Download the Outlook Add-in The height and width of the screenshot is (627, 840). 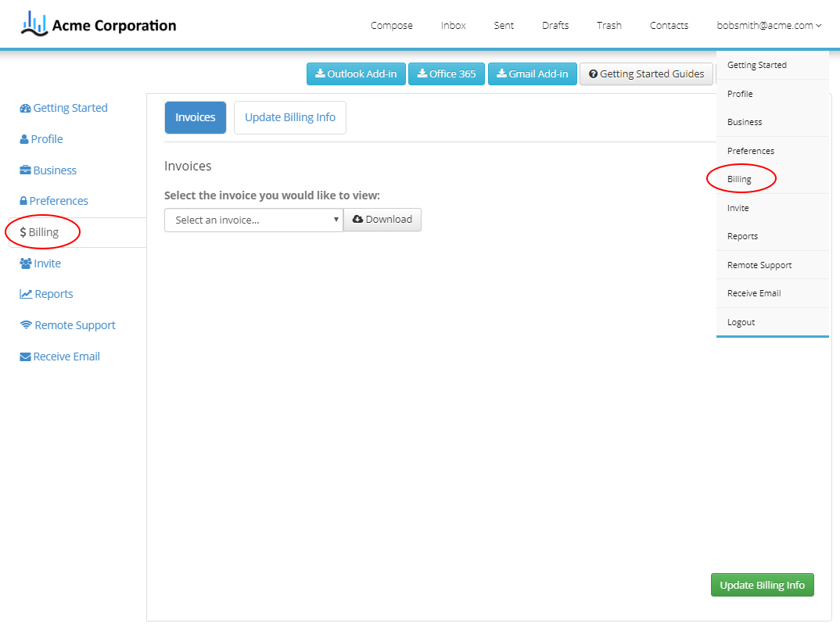(356, 74)
